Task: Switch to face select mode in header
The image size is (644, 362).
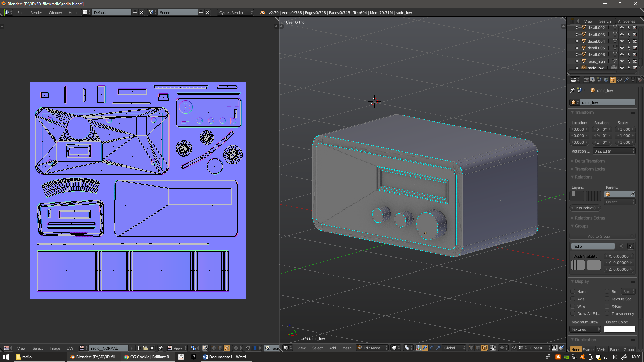Action: point(484,348)
